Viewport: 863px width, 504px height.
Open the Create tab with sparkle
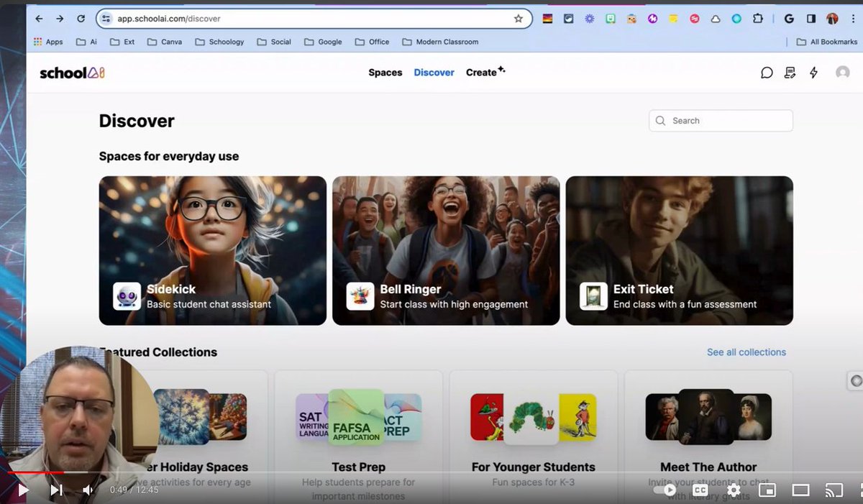(x=485, y=72)
